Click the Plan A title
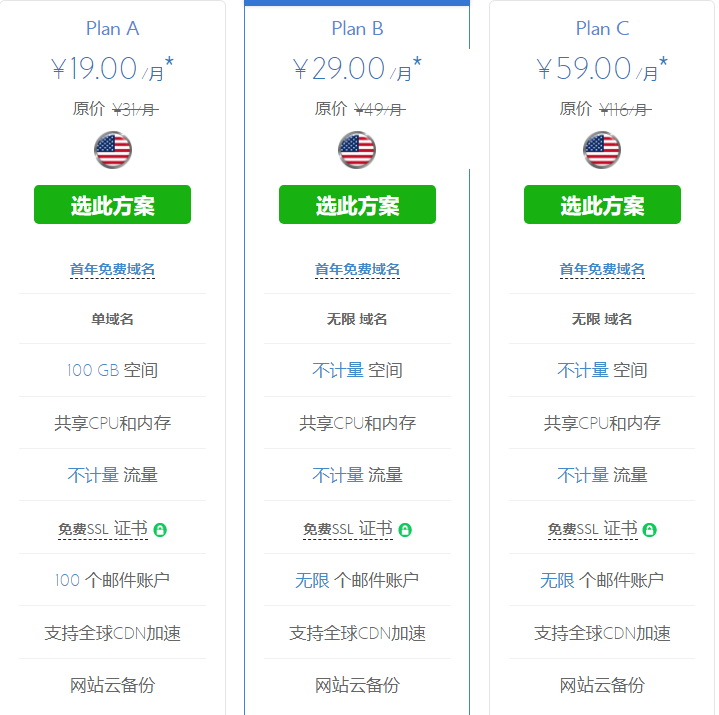This screenshot has height=715, width=719. [x=112, y=28]
